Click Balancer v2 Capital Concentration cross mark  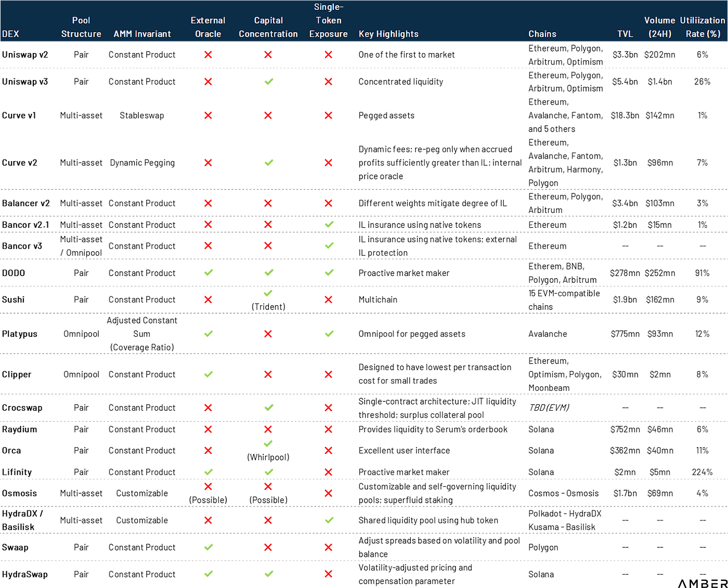point(268,203)
